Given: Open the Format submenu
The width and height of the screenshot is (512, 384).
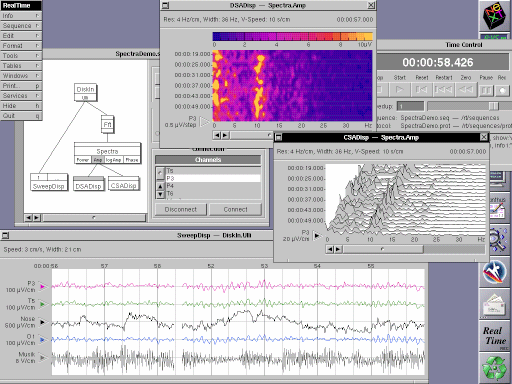Looking at the screenshot, I should pyautogui.click(x=21, y=46).
